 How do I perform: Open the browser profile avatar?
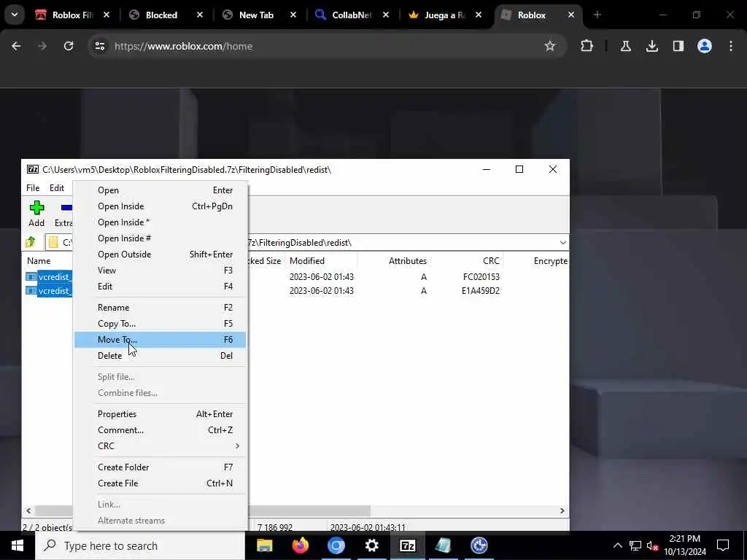point(705,46)
